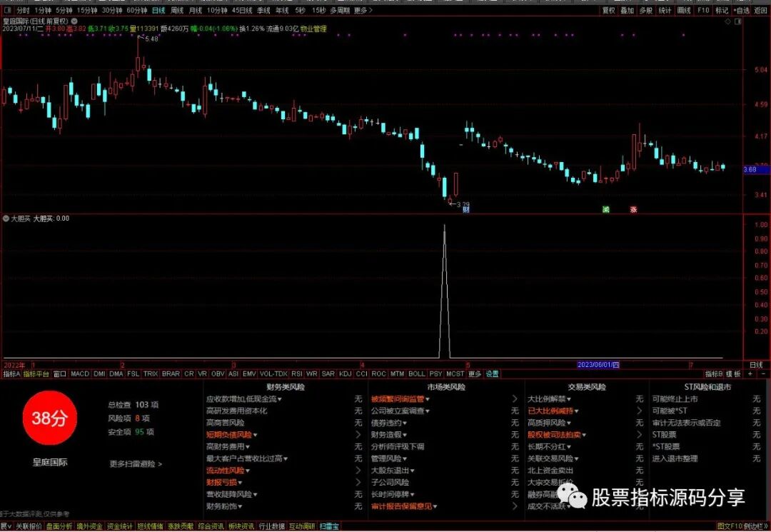Select the BOLL indicator
This screenshot has width=771, height=532.
(x=417, y=374)
